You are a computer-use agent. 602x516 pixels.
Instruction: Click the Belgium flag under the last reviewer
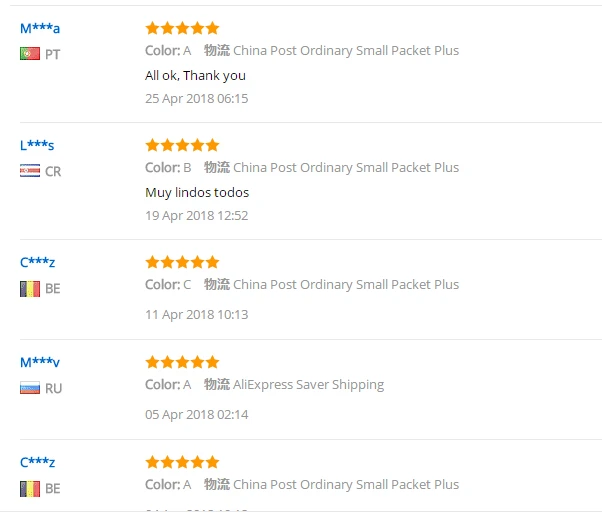pos(29,488)
